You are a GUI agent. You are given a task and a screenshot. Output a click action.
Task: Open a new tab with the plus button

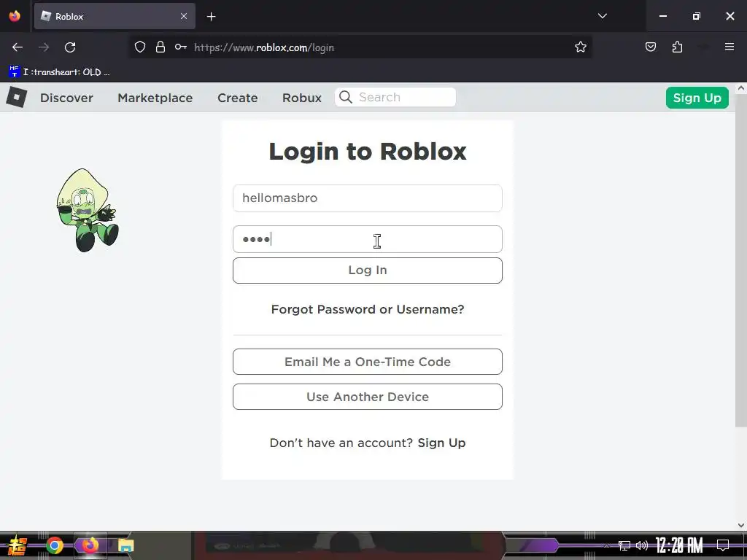[x=211, y=17]
